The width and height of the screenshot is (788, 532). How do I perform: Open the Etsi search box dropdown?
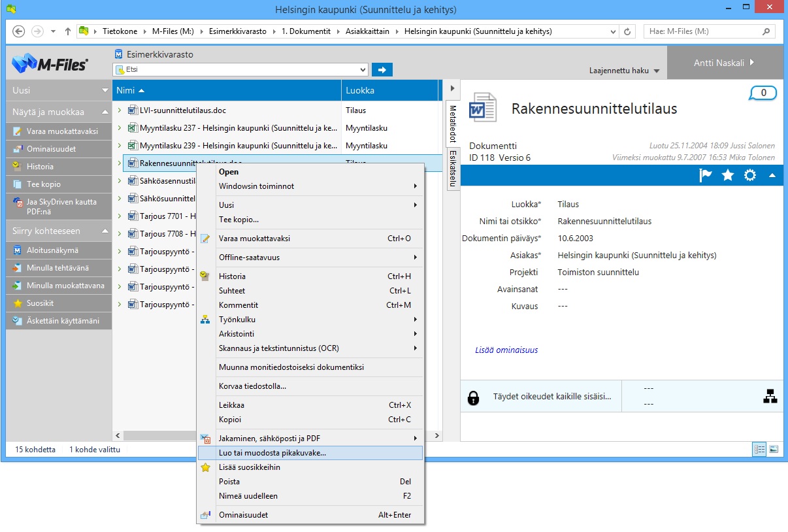pos(363,69)
